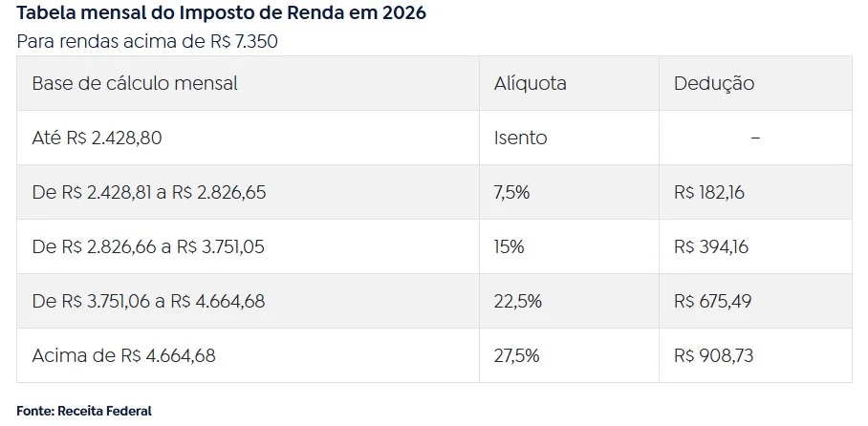Click the 15% rate cell
This screenshot has height=426, width=868.
[509, 246]
